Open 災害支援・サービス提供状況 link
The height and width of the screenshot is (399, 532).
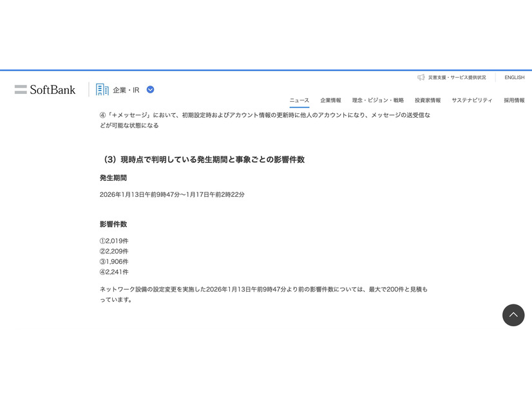(457, 77)
